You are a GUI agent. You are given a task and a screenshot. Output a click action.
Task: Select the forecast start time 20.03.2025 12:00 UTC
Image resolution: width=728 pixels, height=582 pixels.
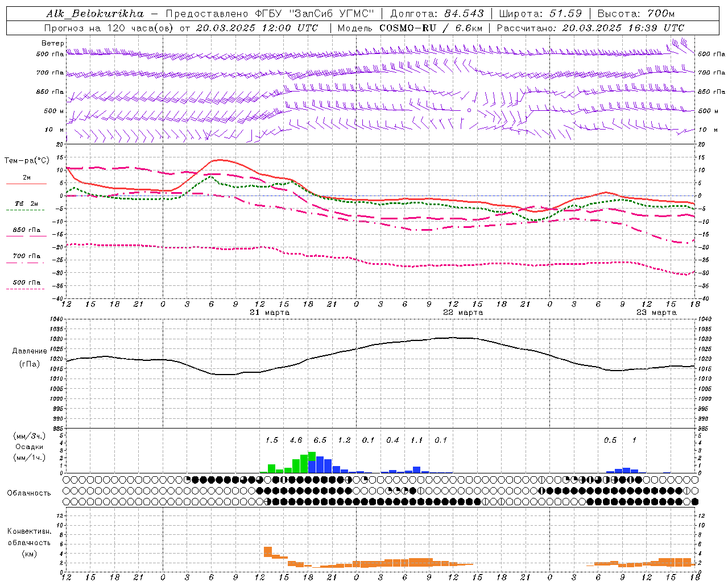[x=257, y=27]
